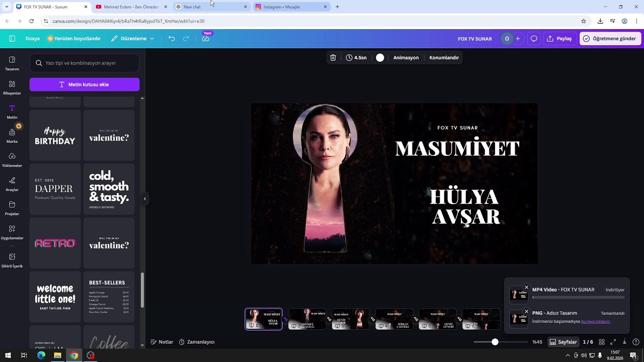
Task: Click the cloud save status icon
Action: (x=206, y=38)
